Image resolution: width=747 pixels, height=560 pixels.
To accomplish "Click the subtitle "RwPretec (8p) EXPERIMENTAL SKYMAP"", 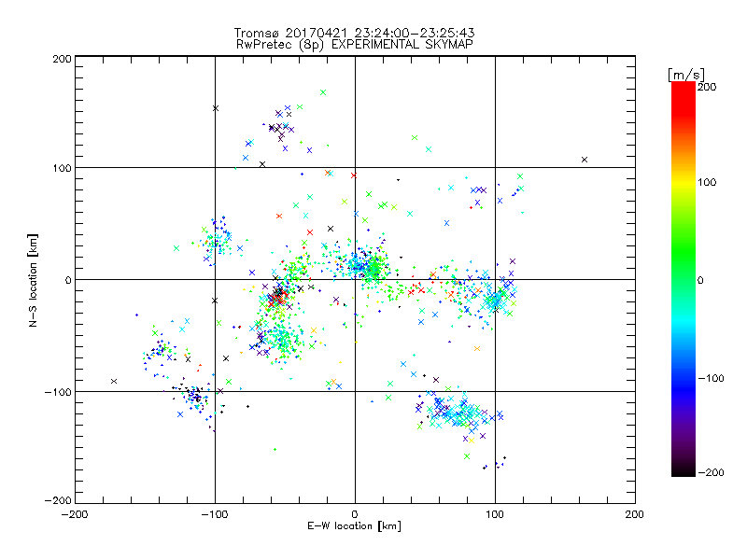I will click(x=355, y=44).
